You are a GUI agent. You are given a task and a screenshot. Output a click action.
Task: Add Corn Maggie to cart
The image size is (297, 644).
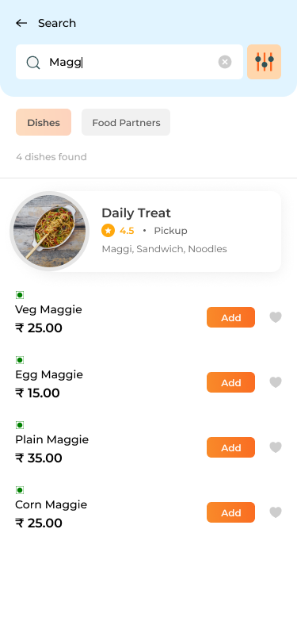pyautogui.click(x=231, y=512)
